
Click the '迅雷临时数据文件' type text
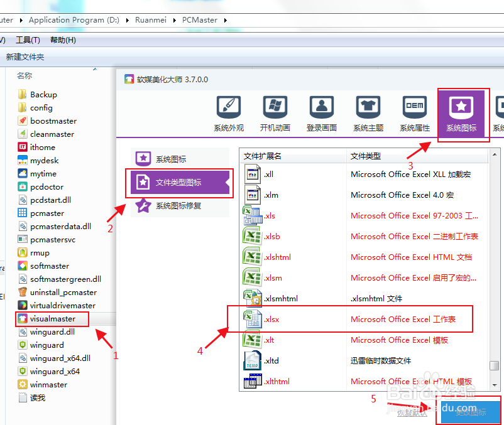coord(381,361)
